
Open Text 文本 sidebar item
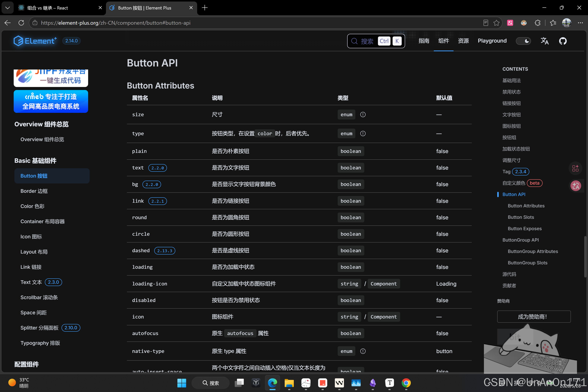point(31,282)
